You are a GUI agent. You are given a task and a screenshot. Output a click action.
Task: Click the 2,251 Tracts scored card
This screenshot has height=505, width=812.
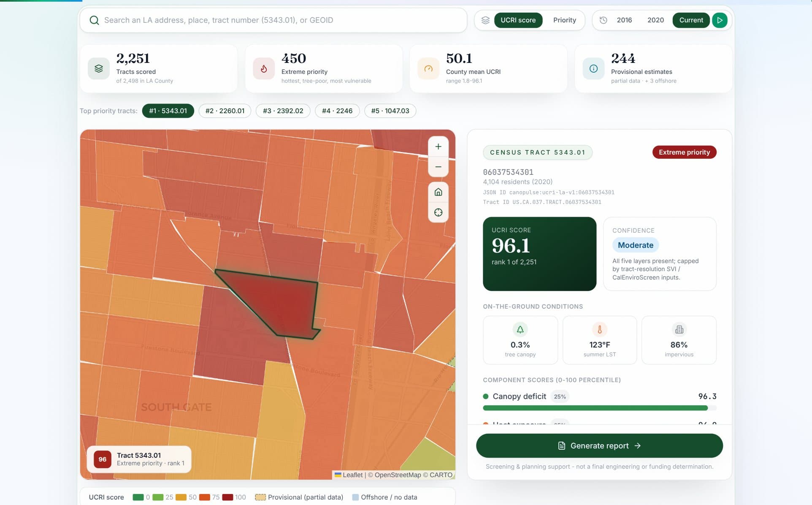[159, 68]
